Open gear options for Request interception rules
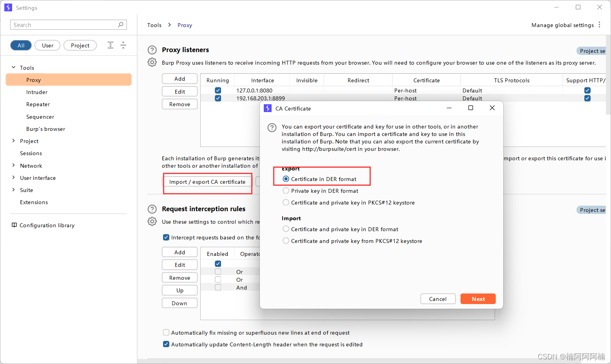This screenshot has height=364, width=611. point(152,221)
